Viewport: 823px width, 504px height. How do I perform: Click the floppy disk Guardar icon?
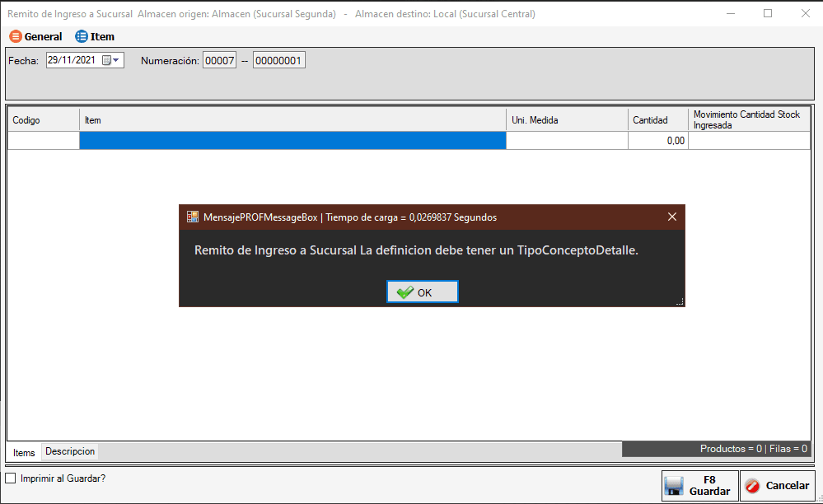coord(675,486)
